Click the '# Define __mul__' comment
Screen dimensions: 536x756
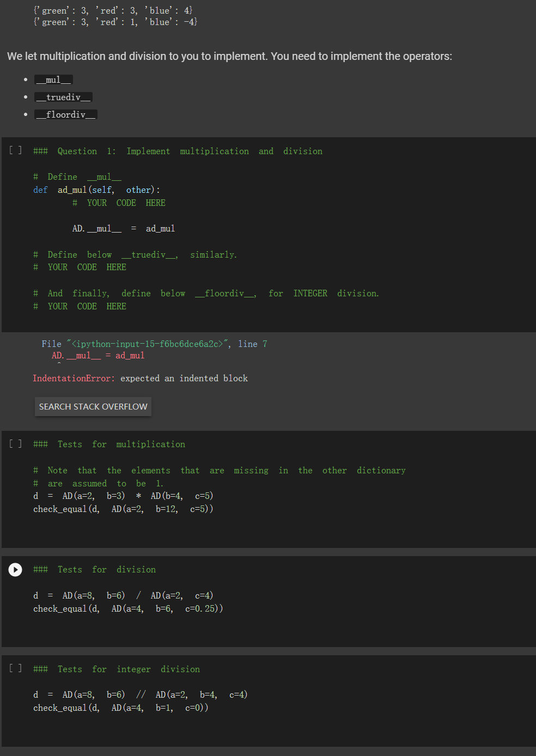pos(77,177)
